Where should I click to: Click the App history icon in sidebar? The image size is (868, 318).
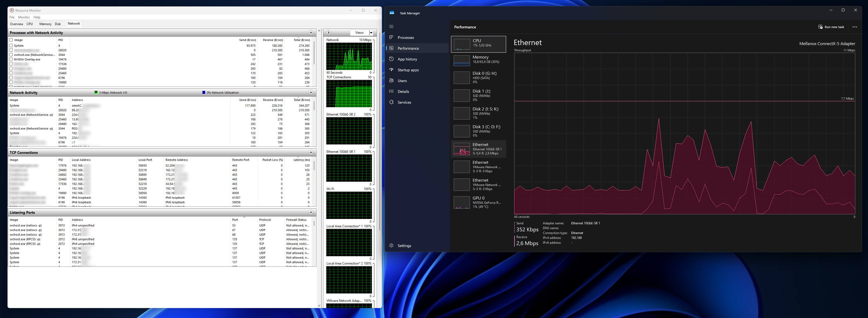(x=391, y=59)
